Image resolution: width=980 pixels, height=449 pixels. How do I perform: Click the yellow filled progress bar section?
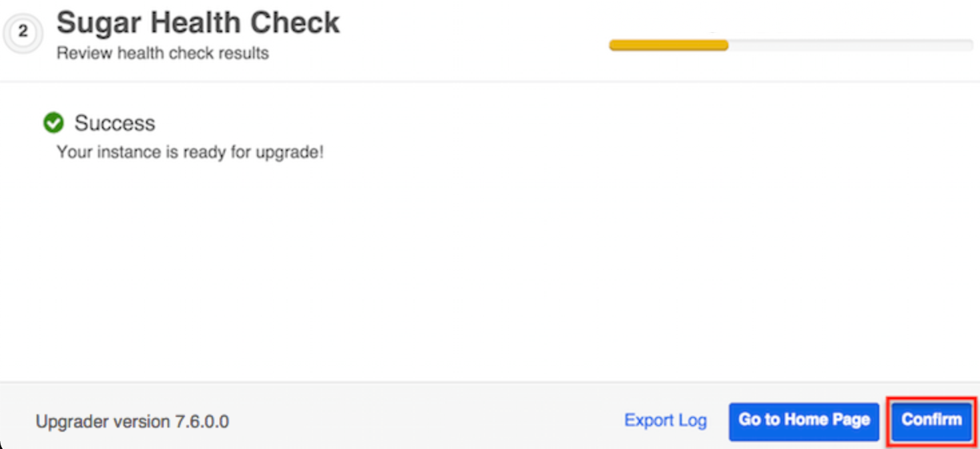pos(668,45)
